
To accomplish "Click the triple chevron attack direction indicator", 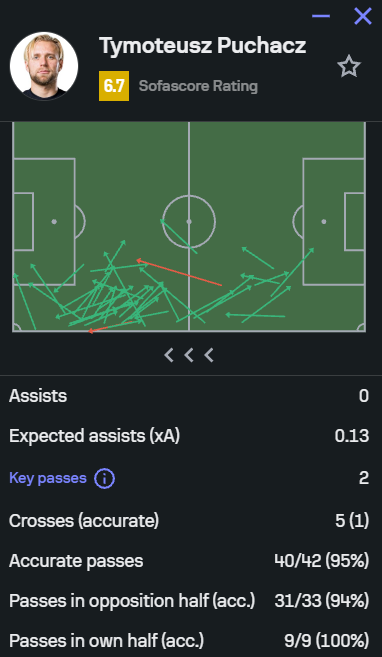I will pos(189,355).
